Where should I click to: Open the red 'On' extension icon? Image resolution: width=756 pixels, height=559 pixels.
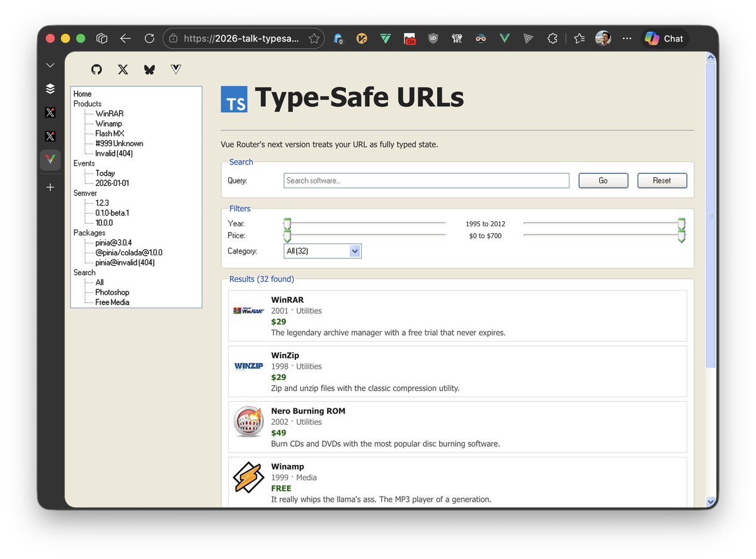click(409, 38)
